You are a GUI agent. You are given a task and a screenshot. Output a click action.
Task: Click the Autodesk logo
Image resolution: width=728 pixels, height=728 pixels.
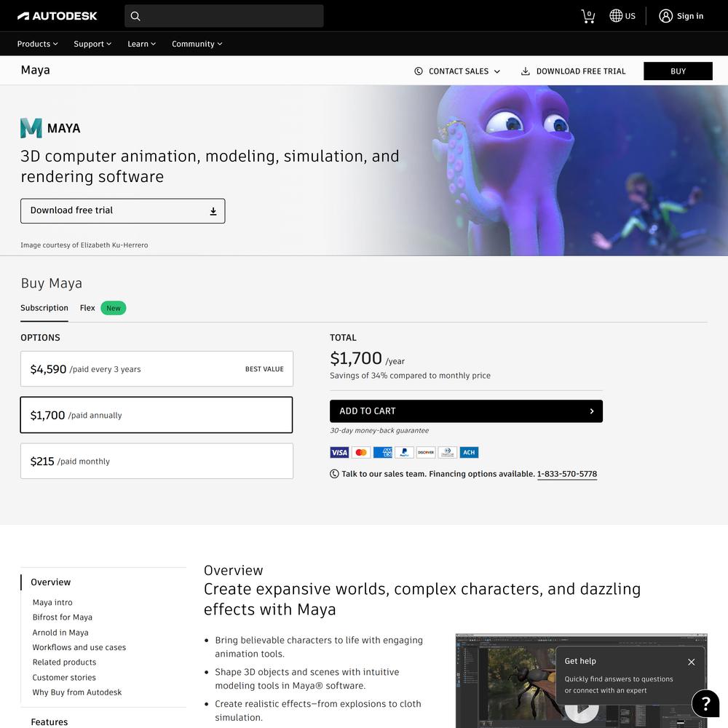tap(57, 16)
